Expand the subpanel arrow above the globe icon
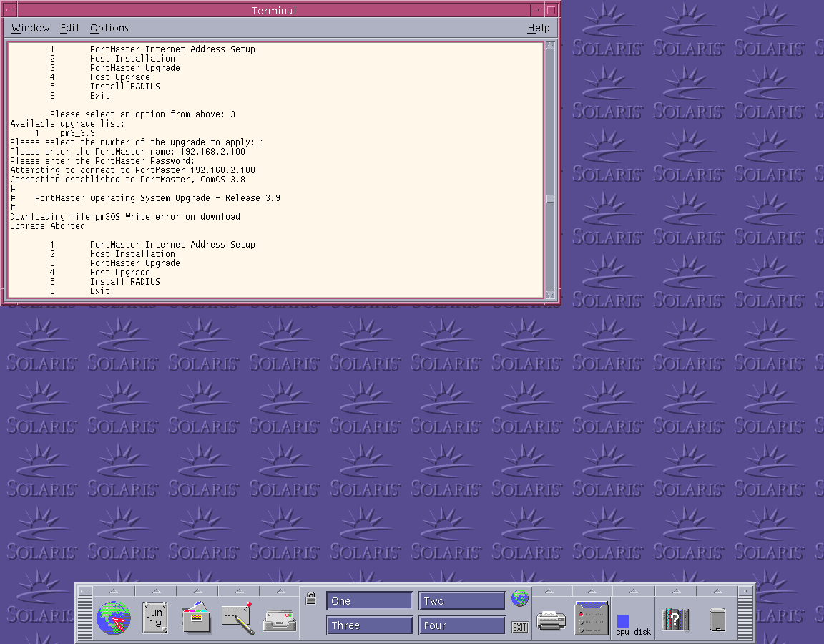The image size is (824, 644). [114, 591]
